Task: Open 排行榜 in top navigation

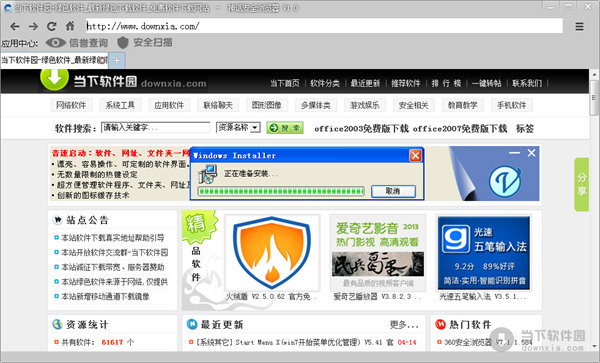Action: [446, 83]
